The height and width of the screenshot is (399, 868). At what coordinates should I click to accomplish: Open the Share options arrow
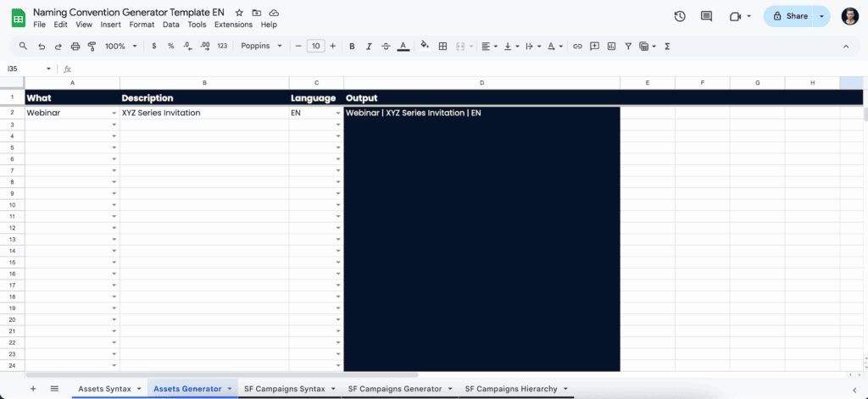(x=822, y=17)
